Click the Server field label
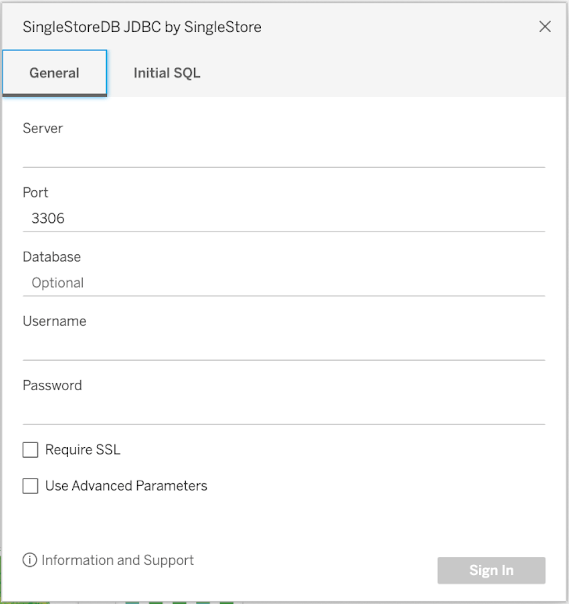 tap(43, 128)
